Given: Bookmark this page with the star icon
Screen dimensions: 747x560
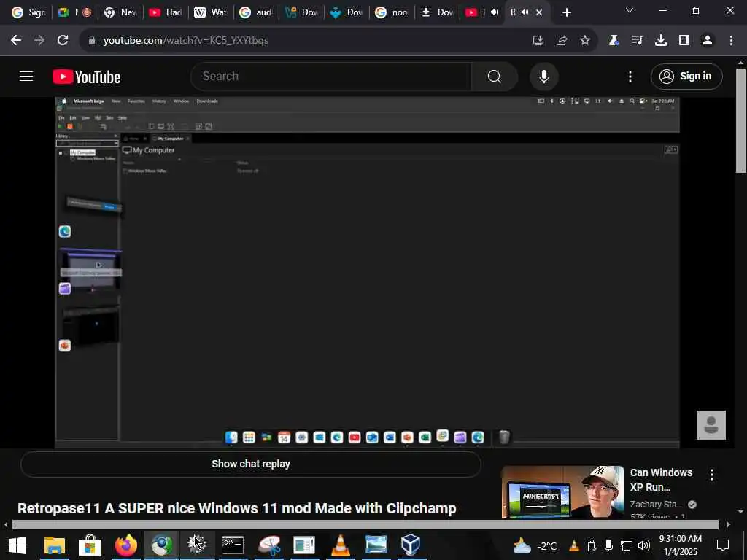Looking at the screenshot, I should 585,41.
